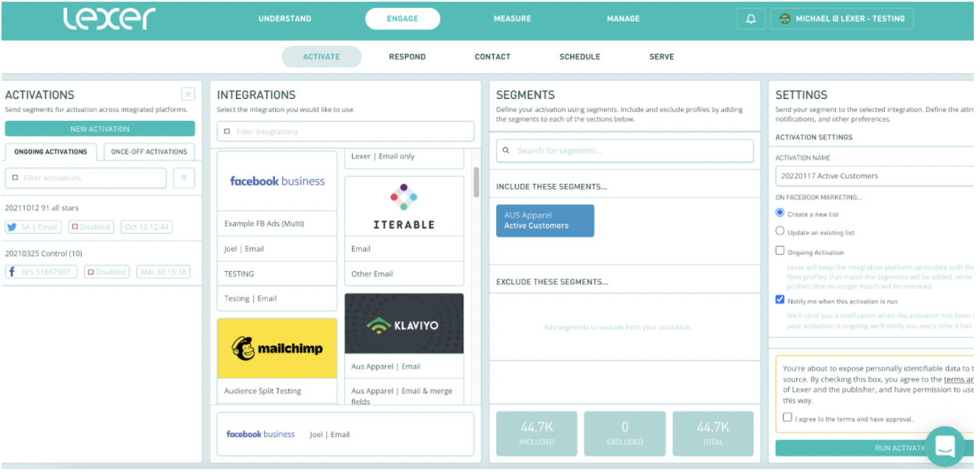Click the integrations list scrollbar
The height and width of the screenshot is (472, 980).
pos(476,183)
